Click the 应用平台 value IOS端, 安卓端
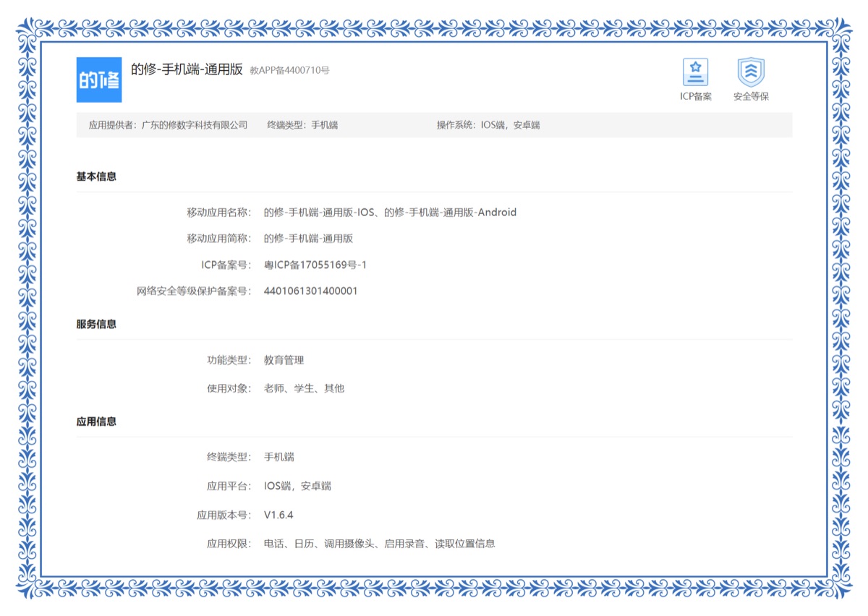 297,486
